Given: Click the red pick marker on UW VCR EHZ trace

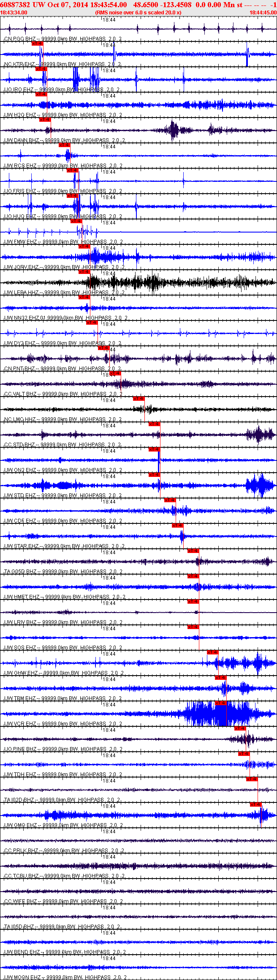Looking at the screenshot, I should click(221, 703).
